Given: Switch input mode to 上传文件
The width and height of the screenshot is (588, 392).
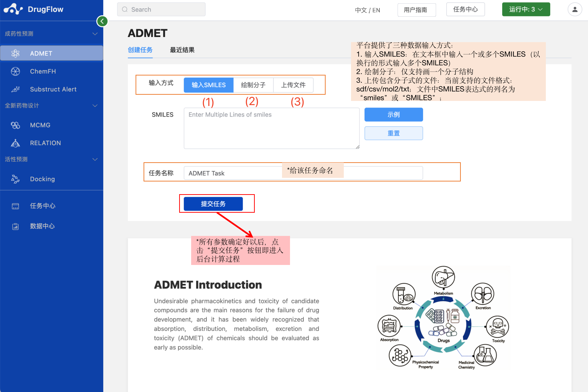Looking at the screenshot, I should 294,85.
